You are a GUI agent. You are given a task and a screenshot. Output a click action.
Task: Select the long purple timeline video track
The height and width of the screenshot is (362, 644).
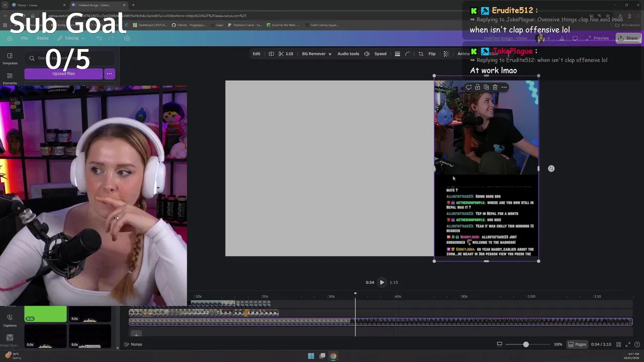point(380,322)
